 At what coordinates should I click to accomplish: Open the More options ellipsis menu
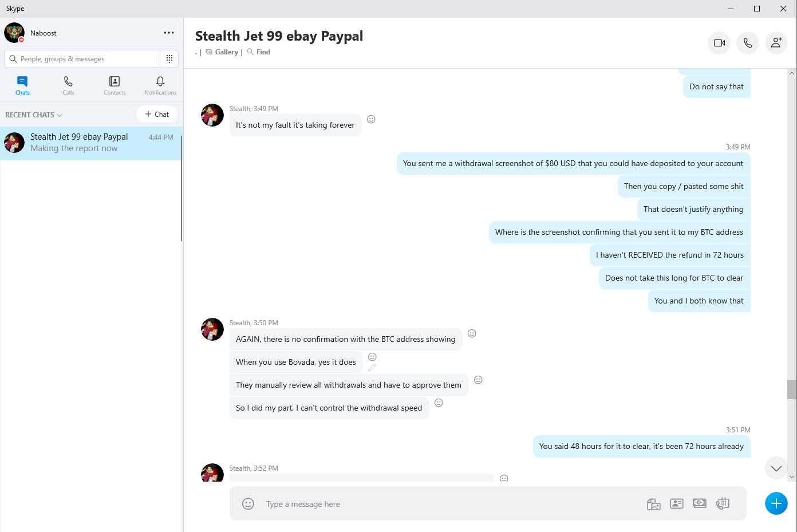tap(169, 33)
